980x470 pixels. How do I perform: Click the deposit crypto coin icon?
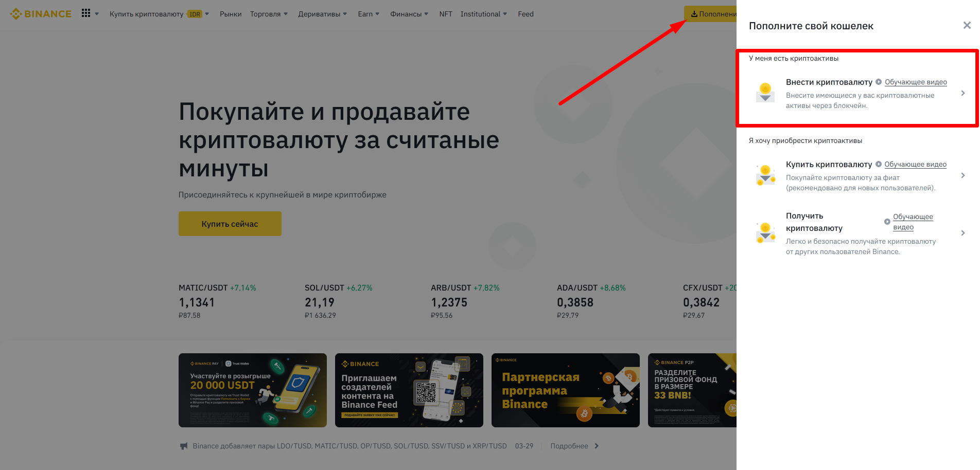[x=765, y=93]
